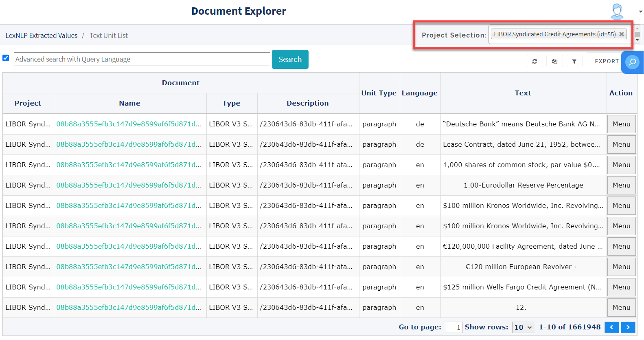Sort by the Type column header
The width and height of the screenshot is (644, 340).
[232, 103]
